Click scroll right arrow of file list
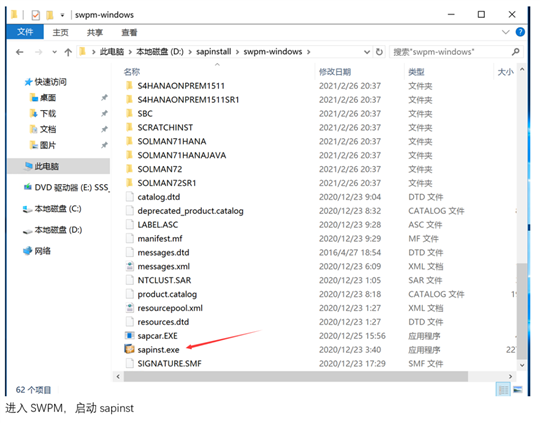 pyautogui.click(x=510, y=376)
